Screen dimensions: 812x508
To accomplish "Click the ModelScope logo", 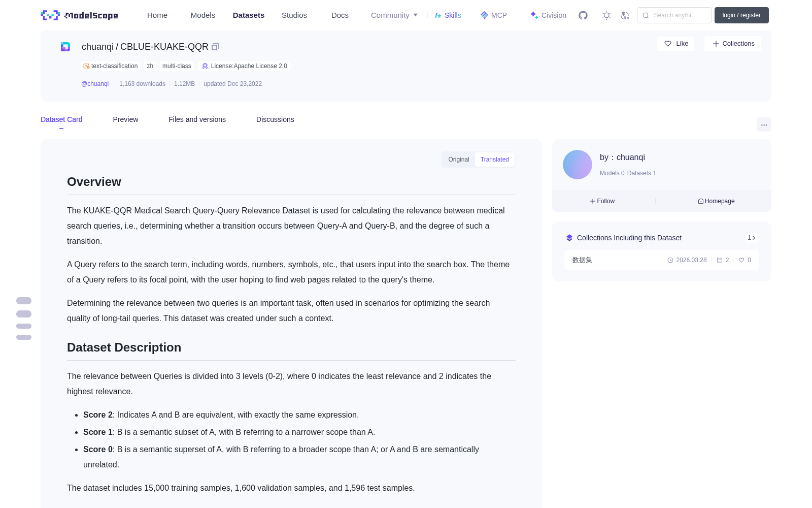I will pyautogui.click(x=79, y=15).
